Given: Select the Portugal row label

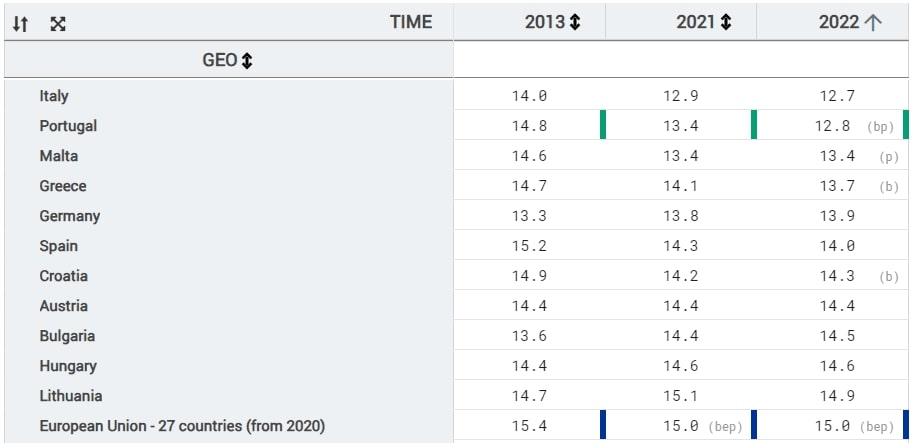Looking at the screenshot, I should pos(68,126).
